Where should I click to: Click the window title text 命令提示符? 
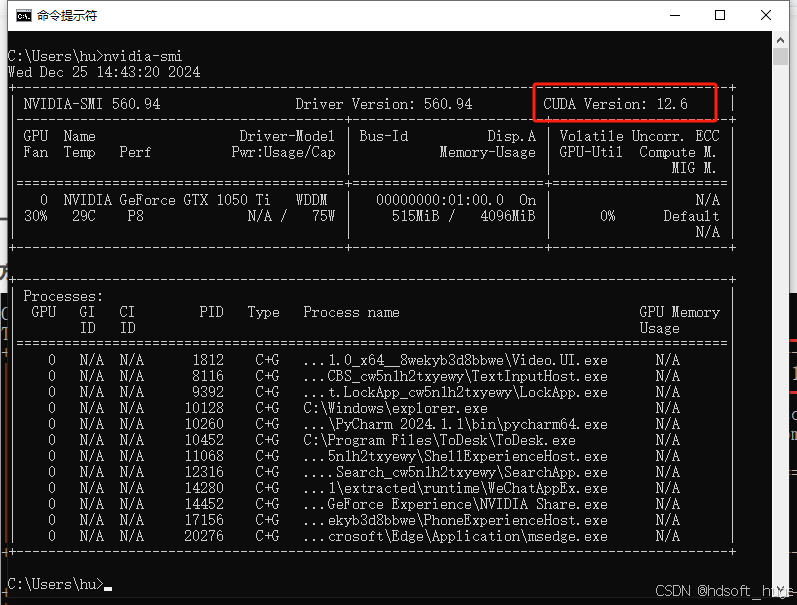[x=67, y=16]
